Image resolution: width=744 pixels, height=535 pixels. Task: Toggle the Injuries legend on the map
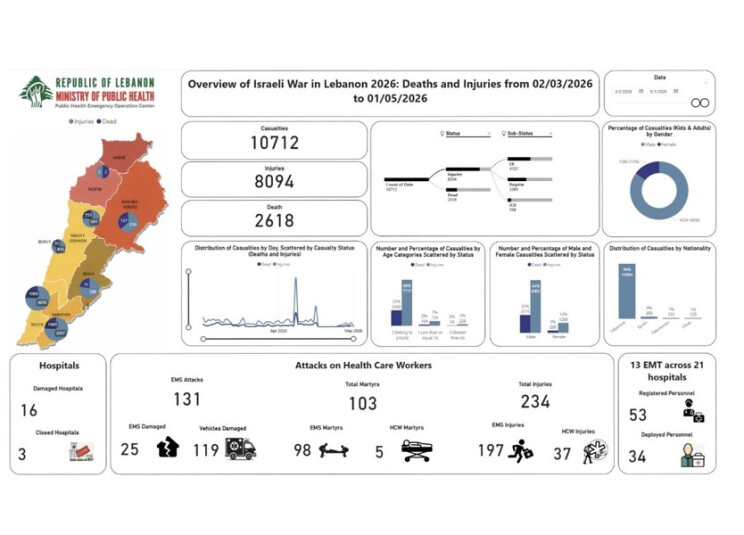pyautogui.click(x=82, y=121)
